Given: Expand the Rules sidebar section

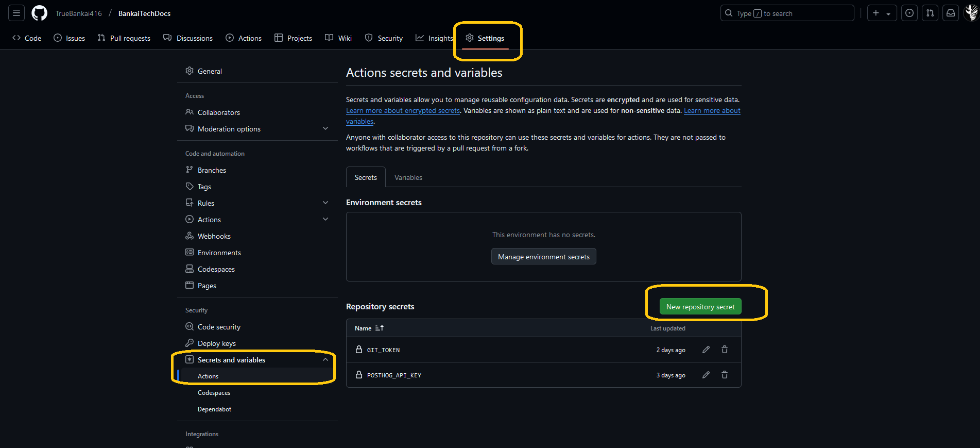Looking at the screenshot, I should [x=325, y=203].
